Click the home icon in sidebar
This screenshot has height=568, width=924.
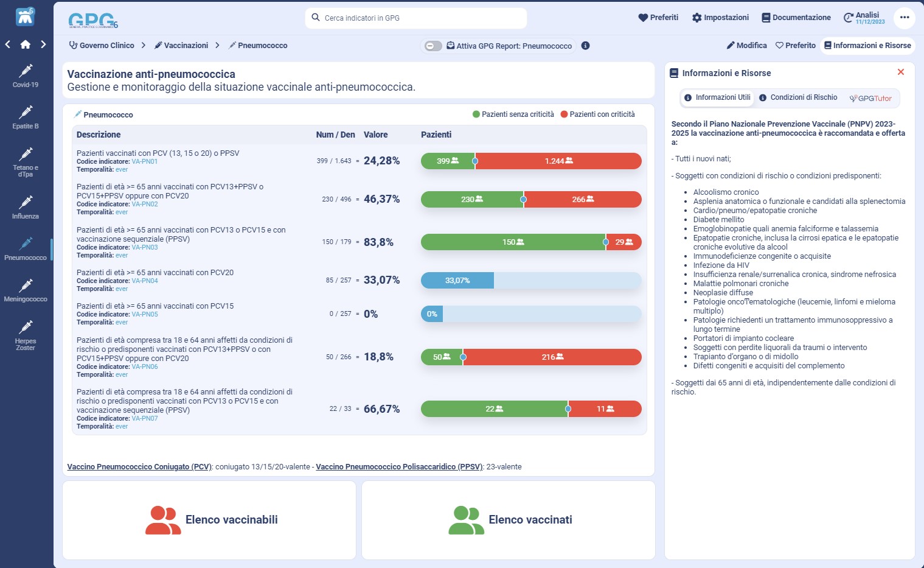click(x=26, y=44)
